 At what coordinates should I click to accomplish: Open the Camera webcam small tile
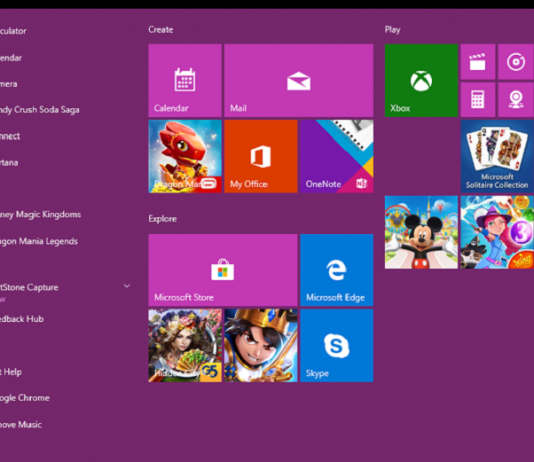(516, 99)
